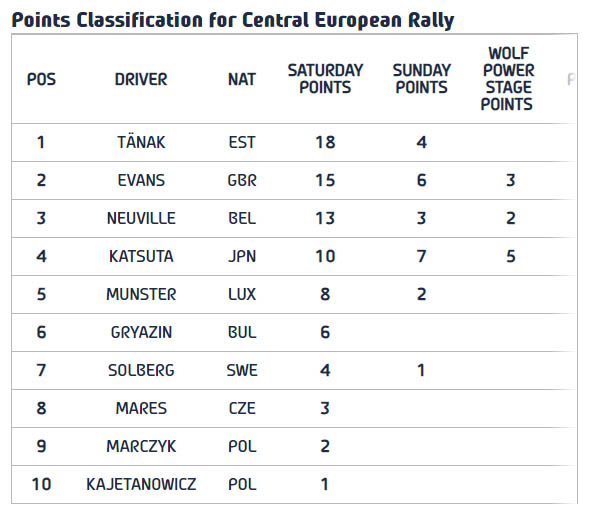Click driver name GRYAZIN
Screen dimensions: 595x517
point(141,332)
